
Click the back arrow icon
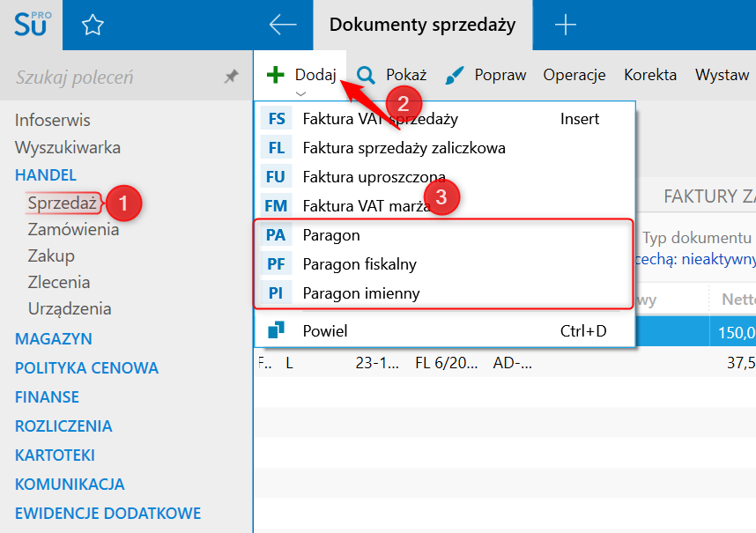click(282, 25)
